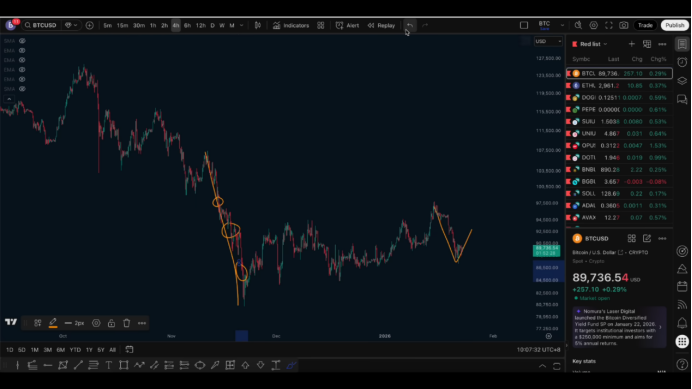Open quick search icon in top bar
The height and width of the screenshot is (389, 692).
click(578, 25)
